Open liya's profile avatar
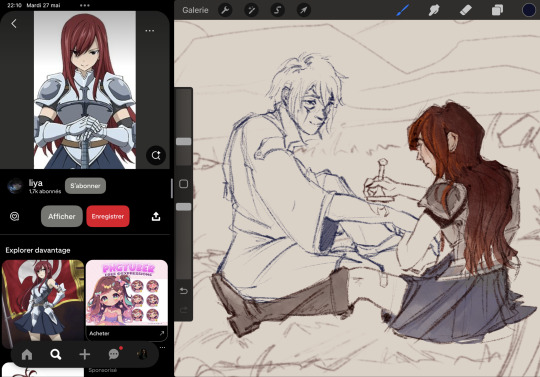The height and width of the screenshot is (377, 540). (15, 186)
